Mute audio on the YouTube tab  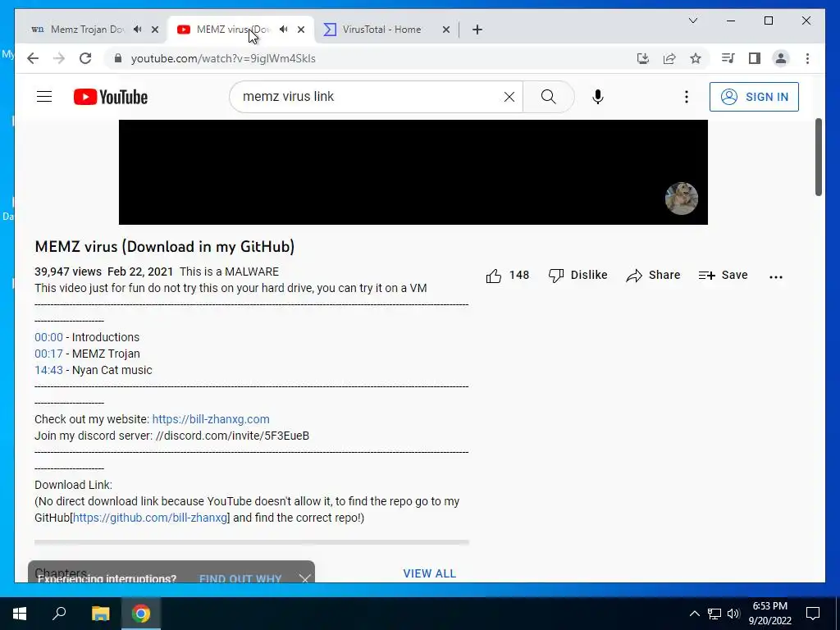click(x=284, y=30)
